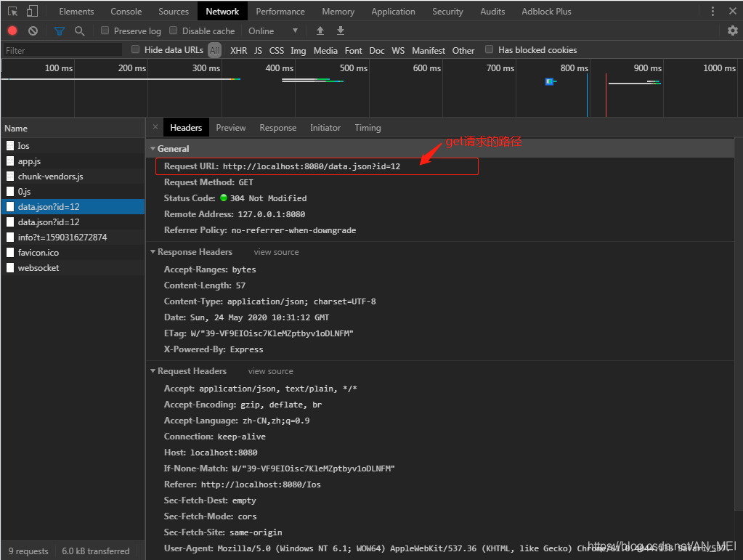
Task: Filter requests by XHR
Action: [x=238, y=50]
